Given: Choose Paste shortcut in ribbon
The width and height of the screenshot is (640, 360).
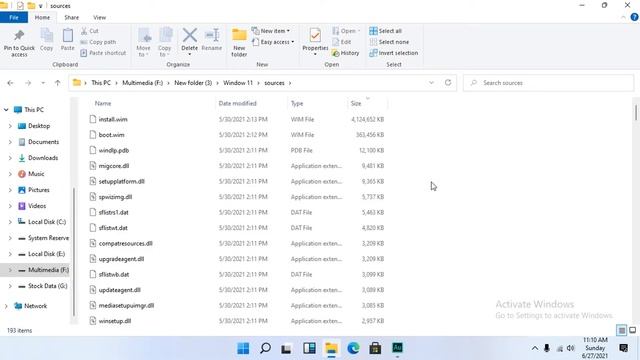Looking at the screenshot, I should pyautogui.click(x=103, y=53).
